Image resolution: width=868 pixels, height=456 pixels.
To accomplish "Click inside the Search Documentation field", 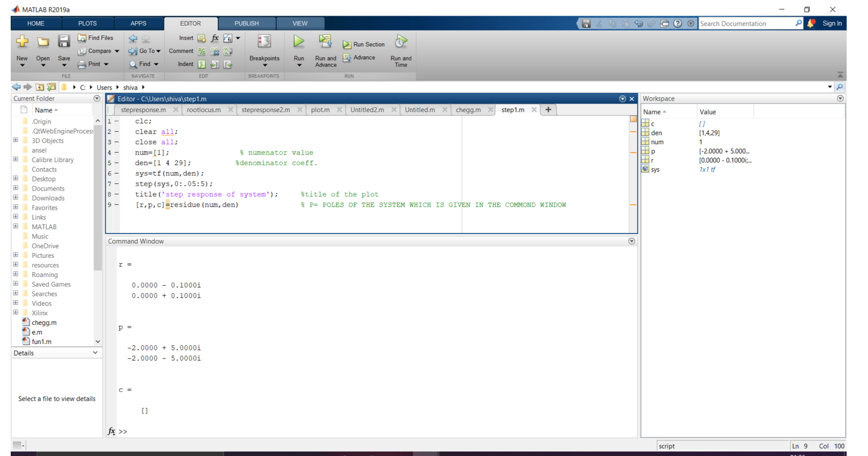I will 746,23.
